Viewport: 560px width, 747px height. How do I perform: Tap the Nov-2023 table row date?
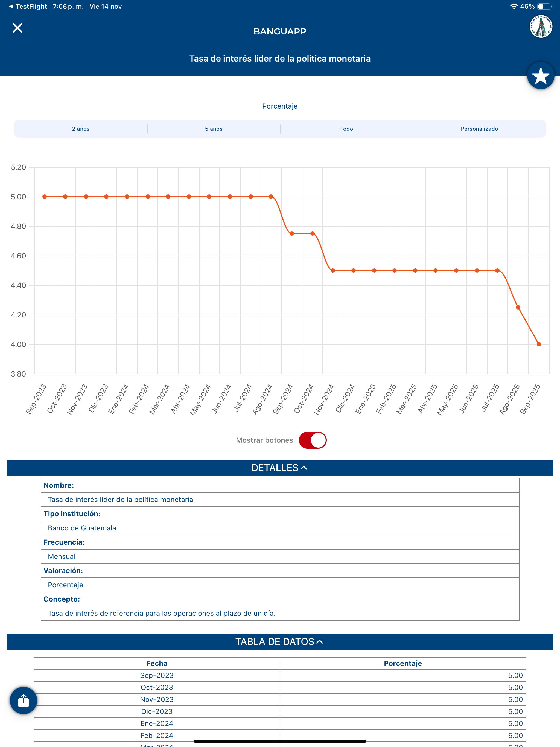click(157, 699)
